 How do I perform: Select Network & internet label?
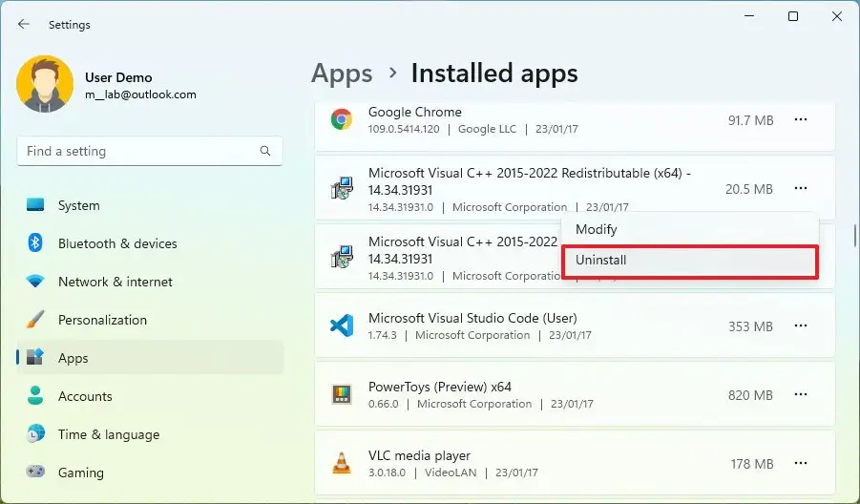pos(115,282)
